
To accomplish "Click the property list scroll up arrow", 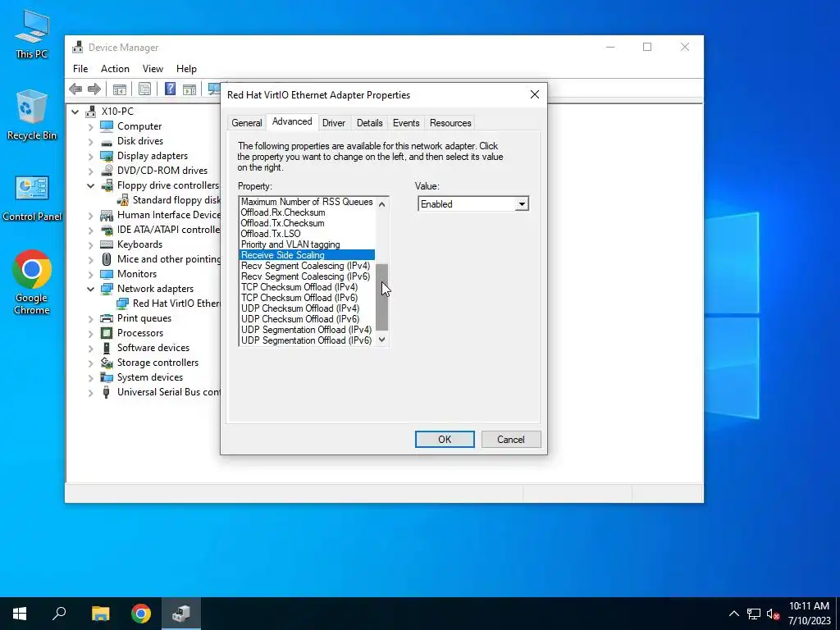I will 381,203.
